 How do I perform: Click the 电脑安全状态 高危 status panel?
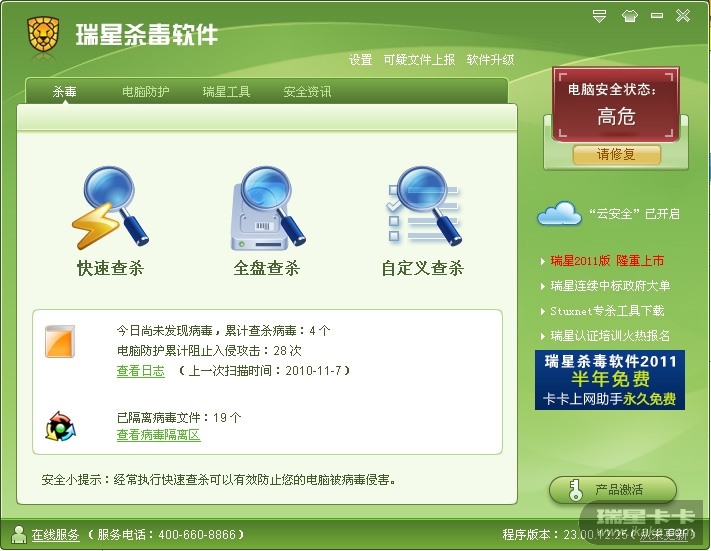pos(616,104)
